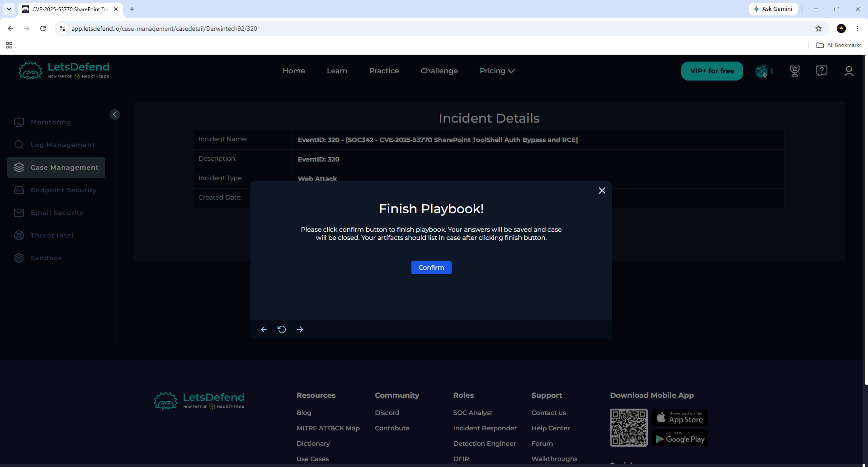Click the Log Management magnifier icon

click(19, 145)
